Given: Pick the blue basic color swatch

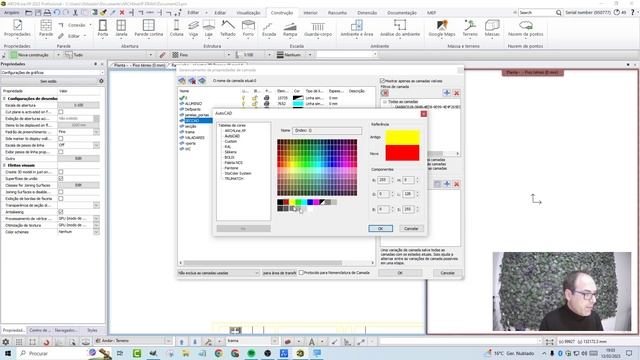Looking at the screenshot, I should (x=310, y=202).
